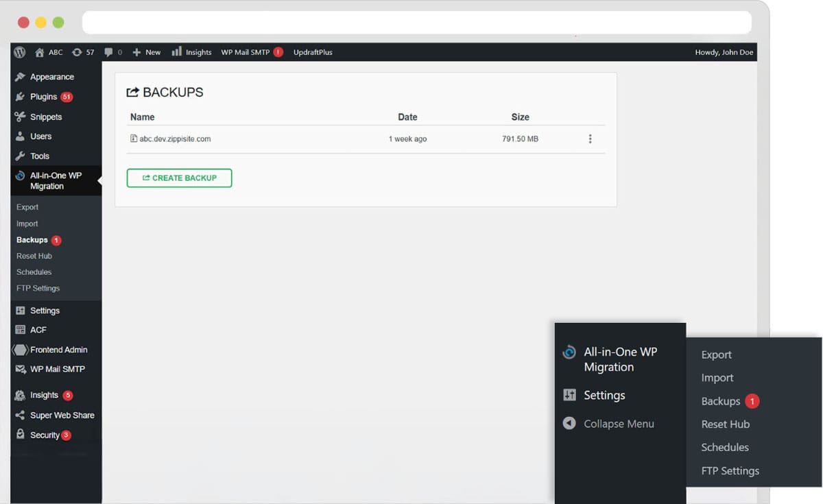Choose Reset Hub in the enlarged flyout menu
Image resolution: width=823 pixels, height=504 pixels.
725,424
